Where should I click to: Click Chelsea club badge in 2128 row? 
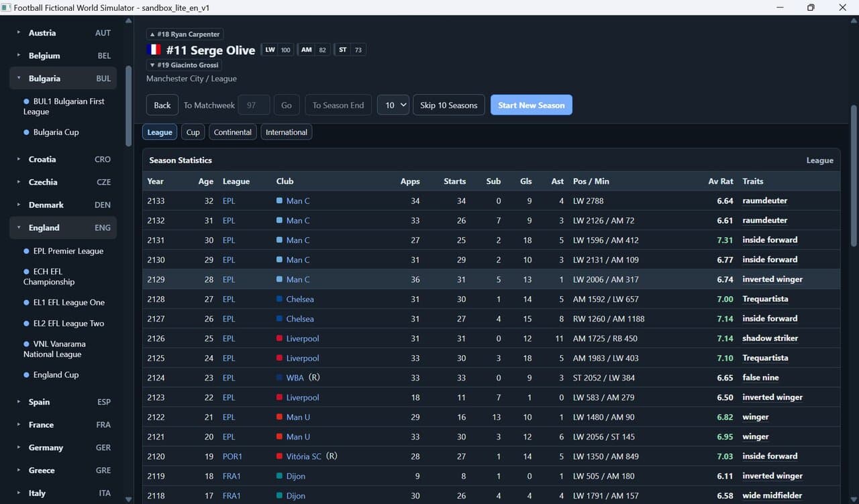279,299
